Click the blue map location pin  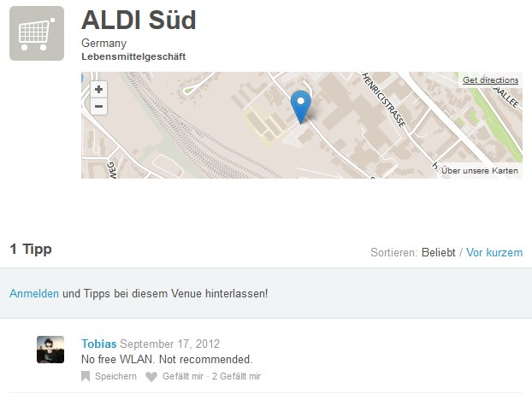[x=300, y=106]
